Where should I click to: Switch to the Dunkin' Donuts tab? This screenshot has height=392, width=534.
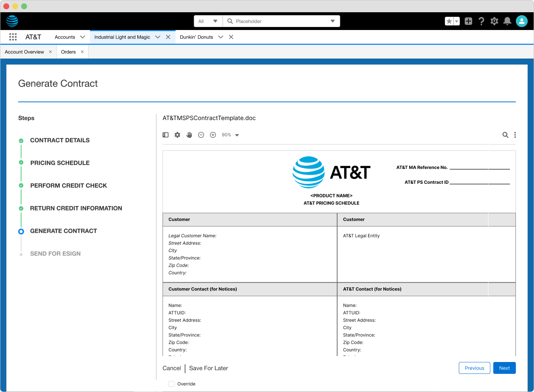click(x=196, y=37)
